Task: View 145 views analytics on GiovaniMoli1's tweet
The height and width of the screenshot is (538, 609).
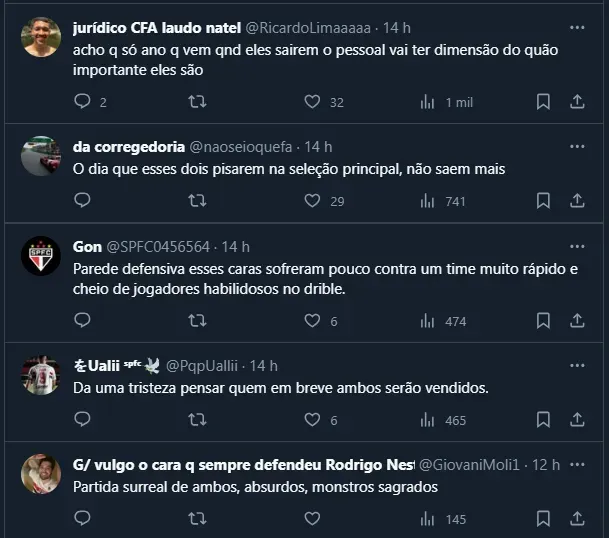Action: tap(444, 519)
